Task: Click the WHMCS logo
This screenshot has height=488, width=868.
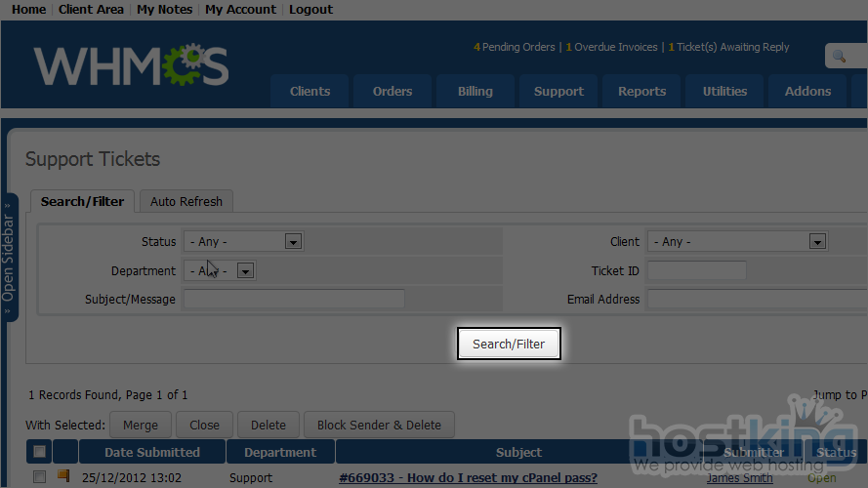Action: (x=132, y=66)
